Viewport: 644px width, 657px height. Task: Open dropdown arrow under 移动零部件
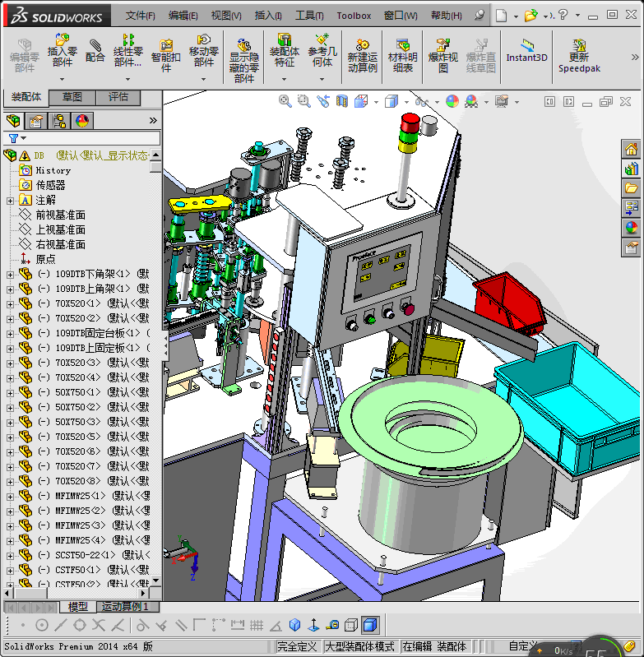204,79
